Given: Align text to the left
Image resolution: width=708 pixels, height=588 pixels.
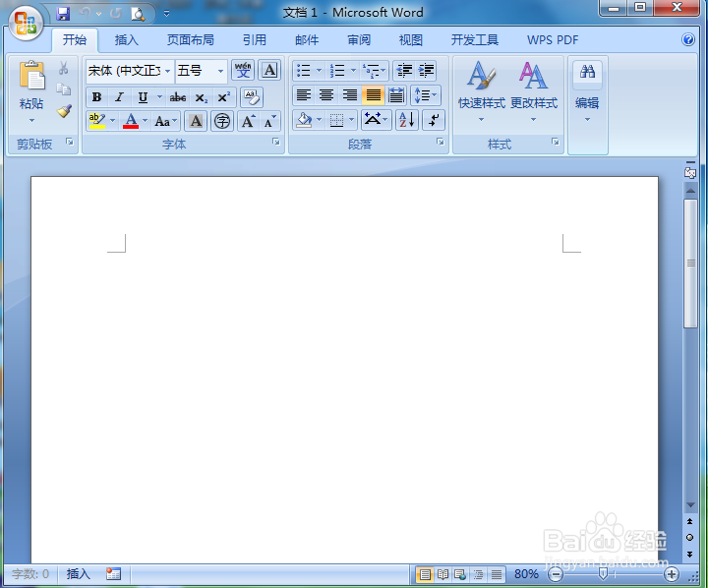Looking at the screenshot, I should (304, 94).
